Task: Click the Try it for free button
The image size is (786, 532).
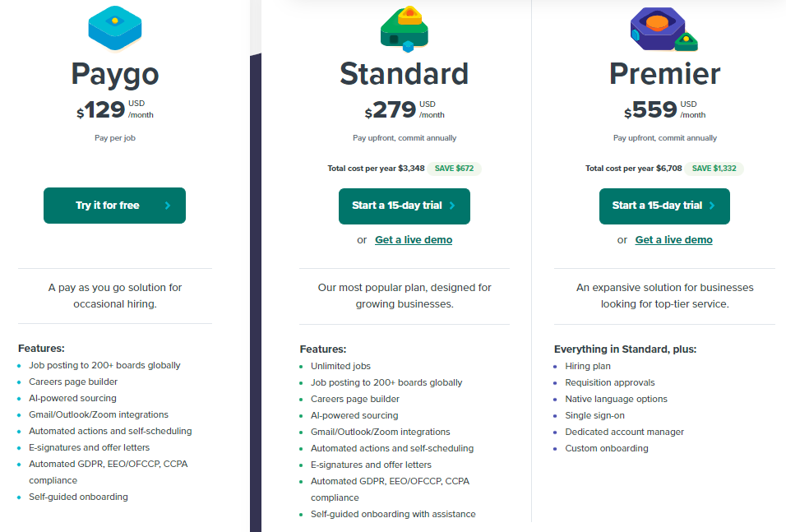Action: pyautogui.click(x=115, y=206)
